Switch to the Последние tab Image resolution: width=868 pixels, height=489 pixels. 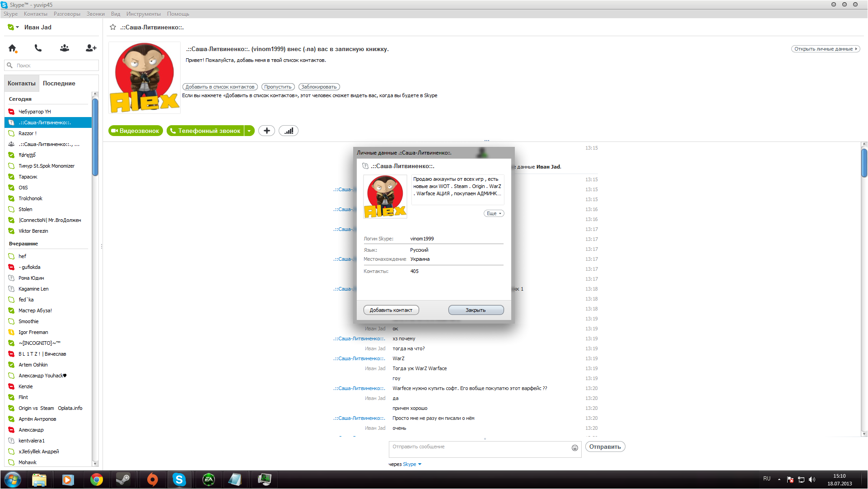click(x=59, y=83)
